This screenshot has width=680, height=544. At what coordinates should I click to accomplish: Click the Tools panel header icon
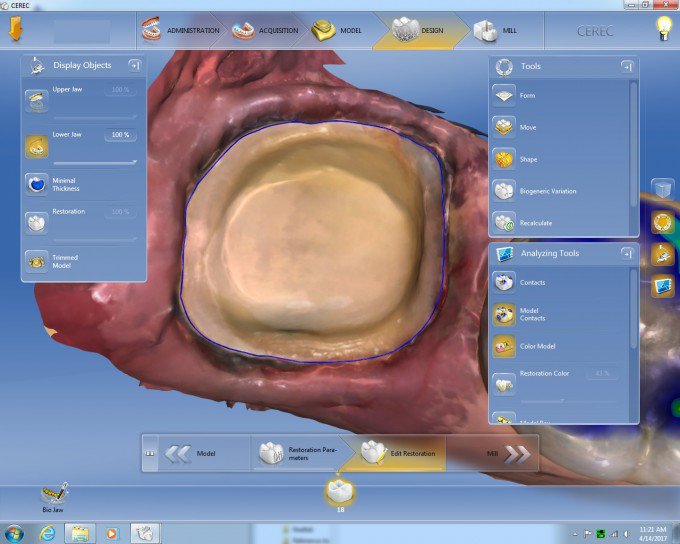point(504,67)
